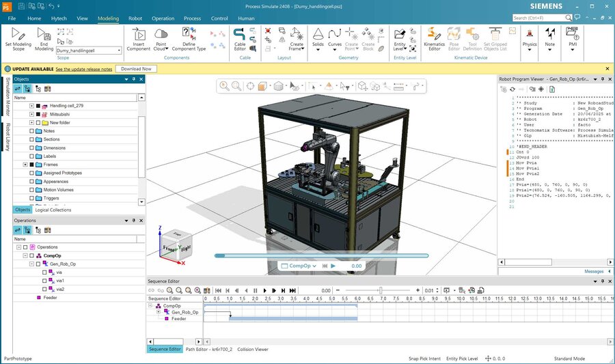
Task: Jump to end in Sequence Editor
Action: tap(292, 290)
